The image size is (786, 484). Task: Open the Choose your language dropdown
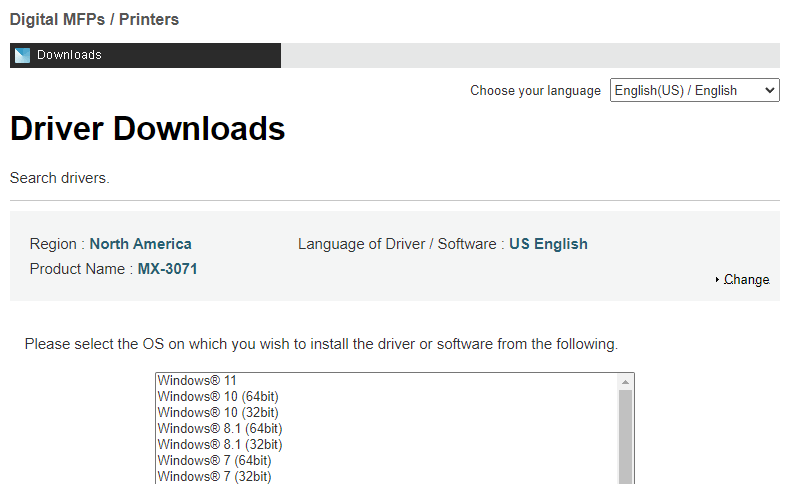point(694,90)
